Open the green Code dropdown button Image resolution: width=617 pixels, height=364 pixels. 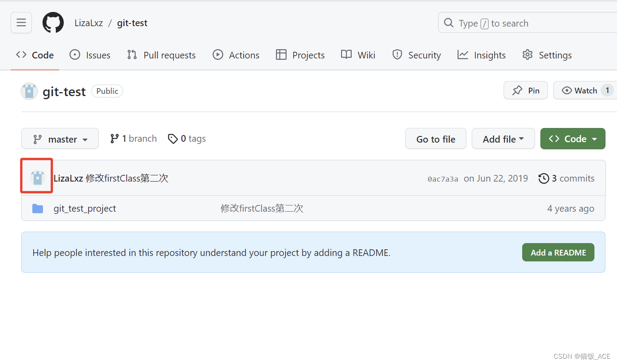pyautogui.click(x=573, y=139)
